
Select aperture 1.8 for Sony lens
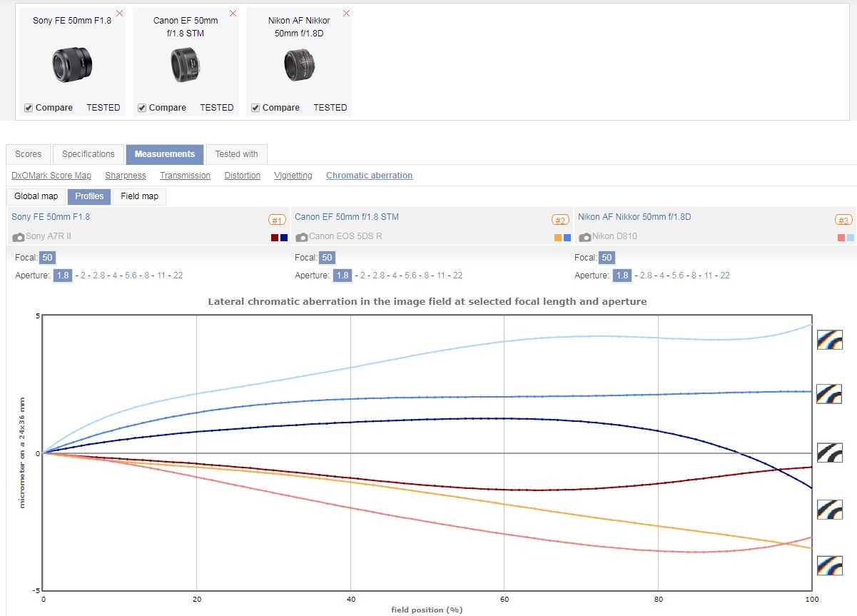click(x=63, y=276)
